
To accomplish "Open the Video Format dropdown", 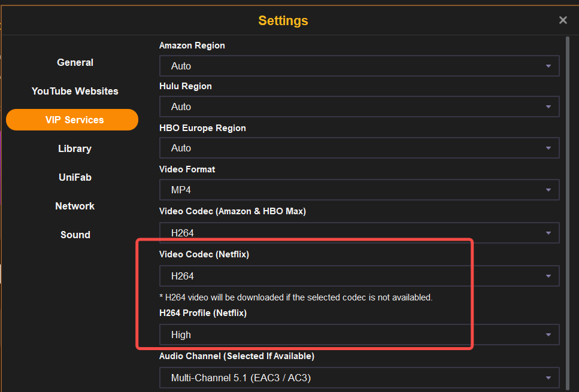I will tap(359, 190).
